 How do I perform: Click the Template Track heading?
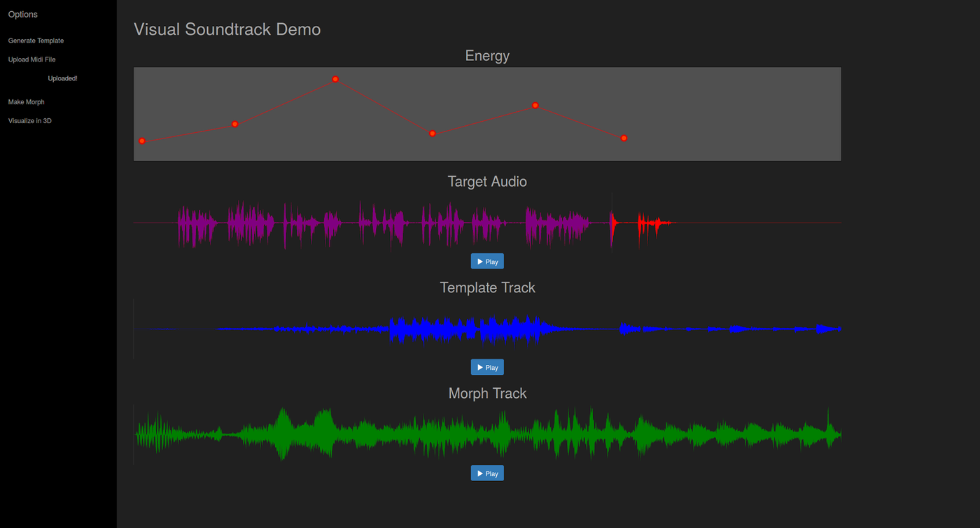point(487,287)
